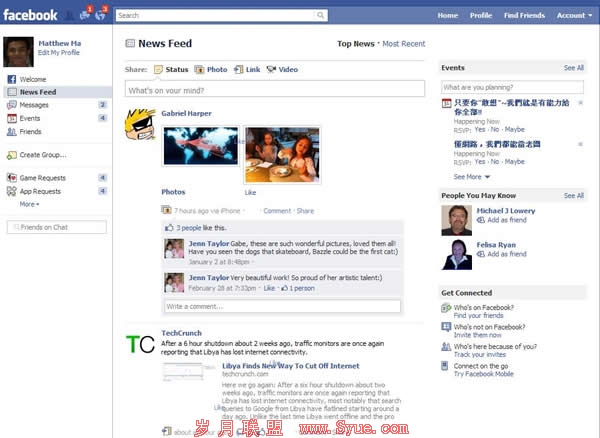Click the Game Requests icon
The width and height of the screenshot is (600, 438).
point(11,178)
